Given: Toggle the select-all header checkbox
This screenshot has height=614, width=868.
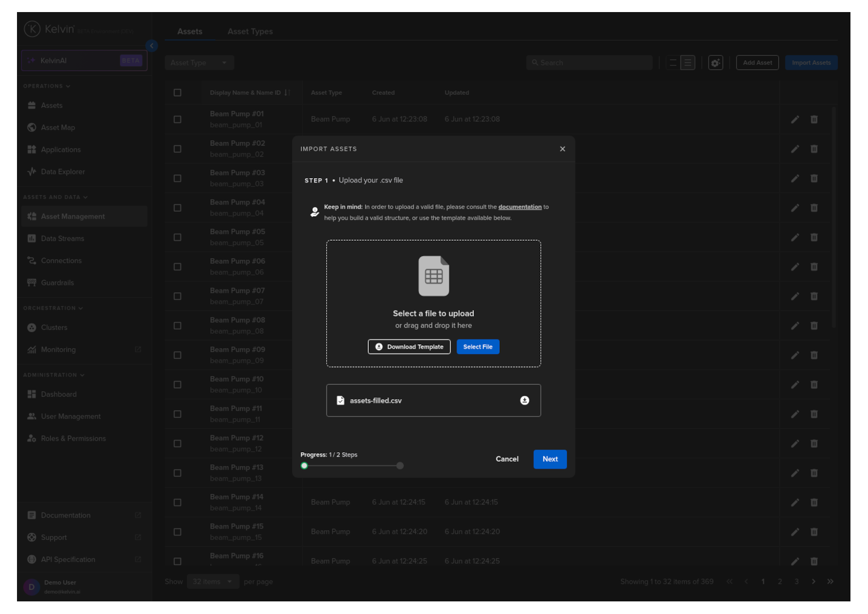Looking at the screenshot, I should [178, 93].
